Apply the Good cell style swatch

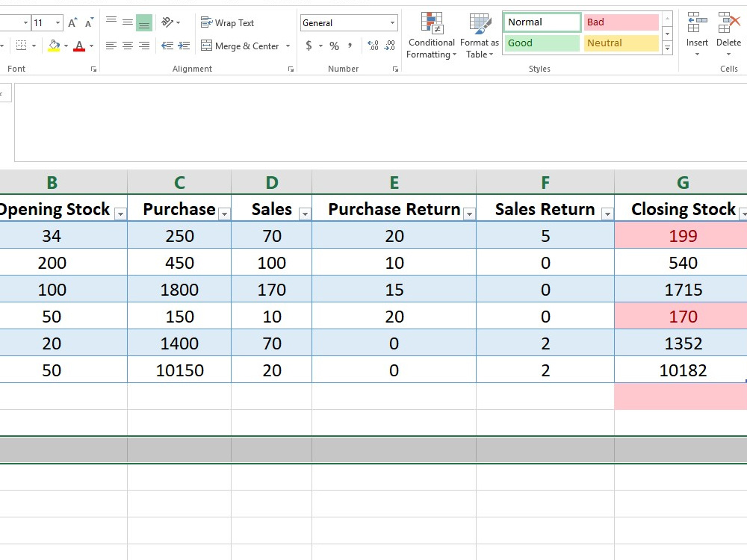(542, 43)
